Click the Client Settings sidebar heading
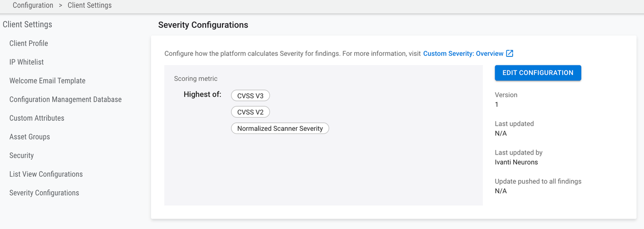The image size is (644, 229). point(27,24)
